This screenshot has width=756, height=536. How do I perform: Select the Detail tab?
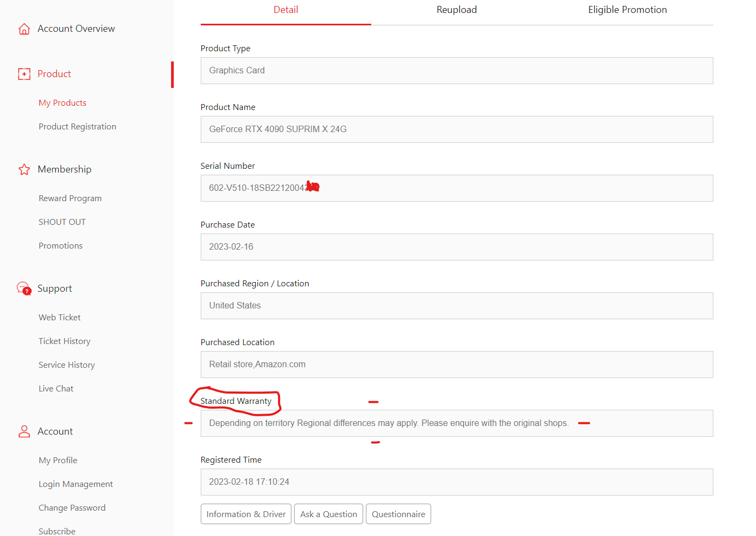click(x=285, y=10)
